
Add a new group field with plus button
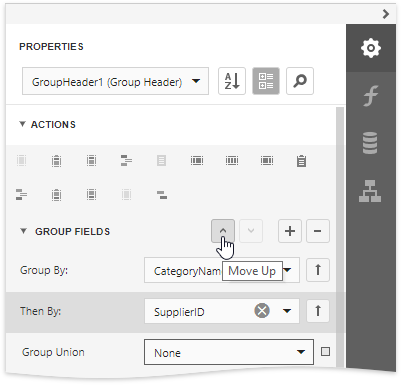290,231
